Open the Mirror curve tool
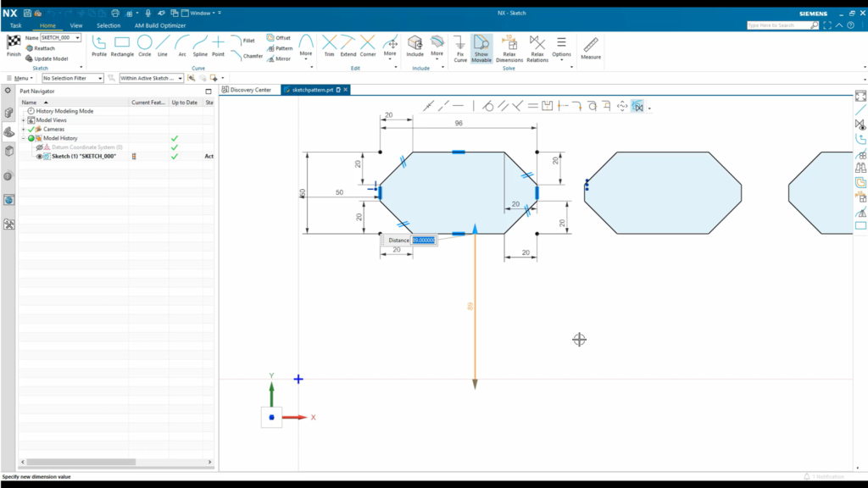 [280, 57]
